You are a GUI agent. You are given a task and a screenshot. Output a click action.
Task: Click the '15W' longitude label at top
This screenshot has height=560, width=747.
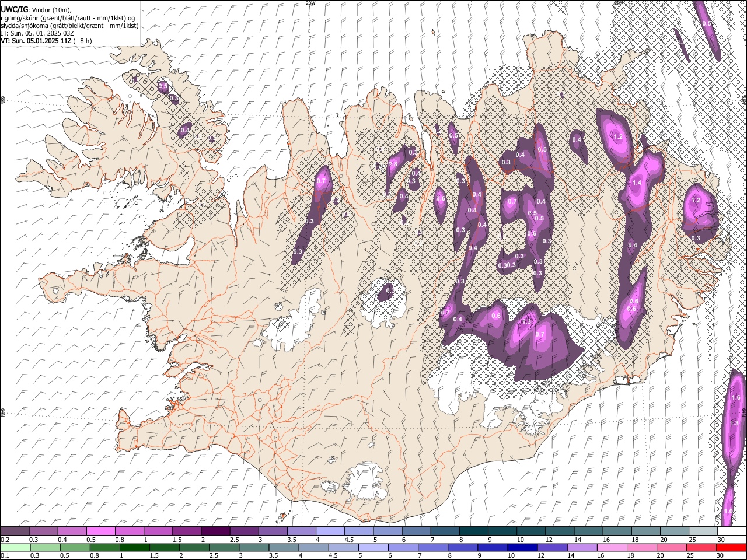(x=618, y=3)
